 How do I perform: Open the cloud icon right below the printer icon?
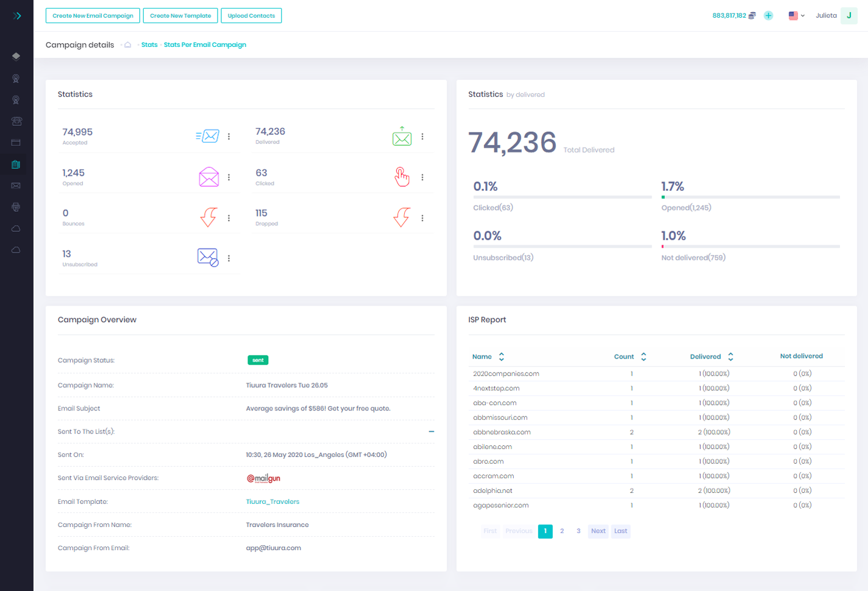(16, 229)
